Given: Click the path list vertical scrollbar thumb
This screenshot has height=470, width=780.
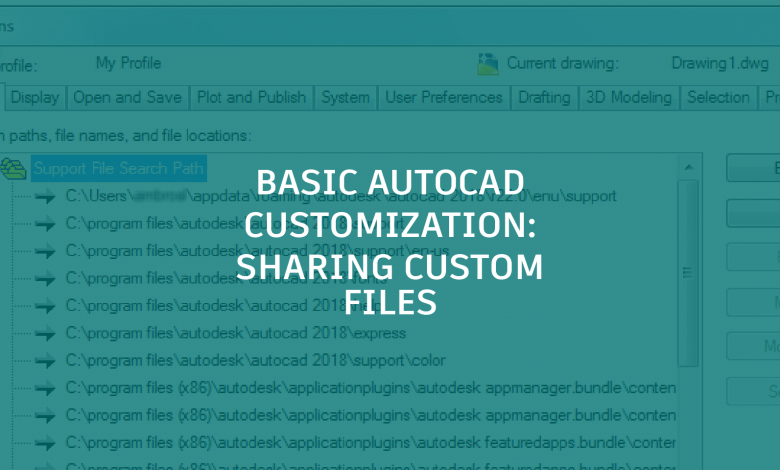Looking at the screenshot, I should click(x=687, y=270).
